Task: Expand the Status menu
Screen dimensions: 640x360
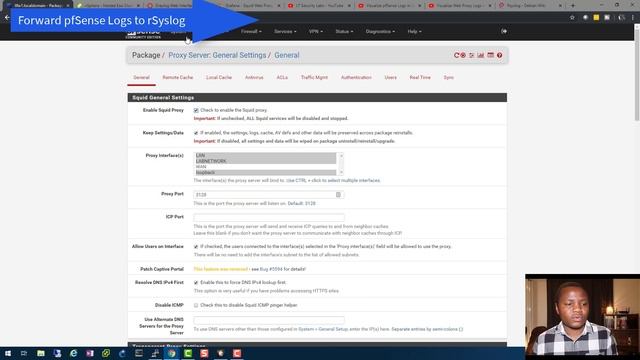Action: tap(344, 31)
